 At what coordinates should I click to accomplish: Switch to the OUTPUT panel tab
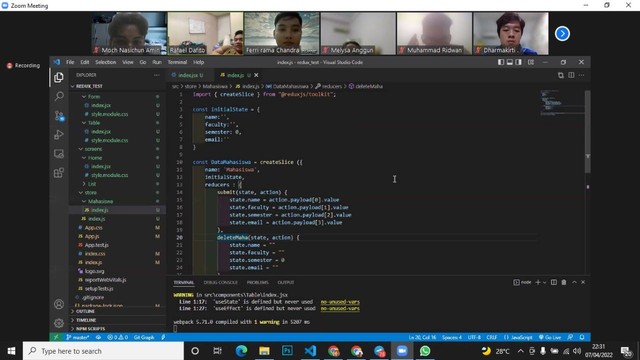286,282
